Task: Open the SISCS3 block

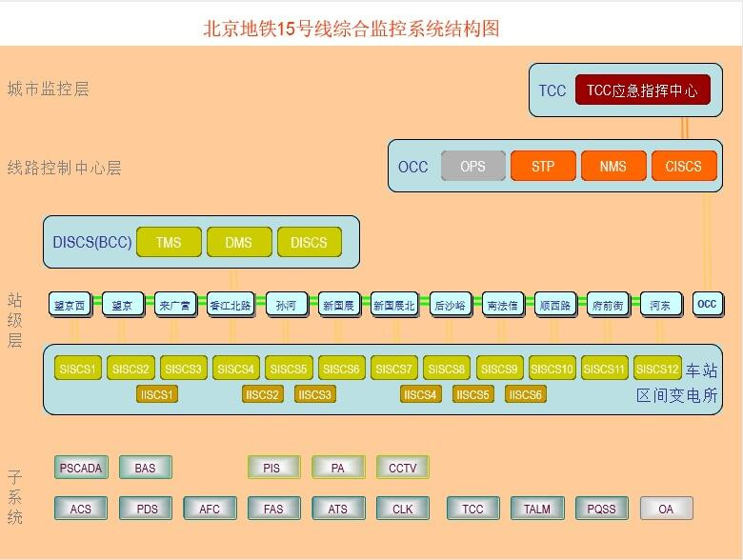Action: (x=184, y=369)
